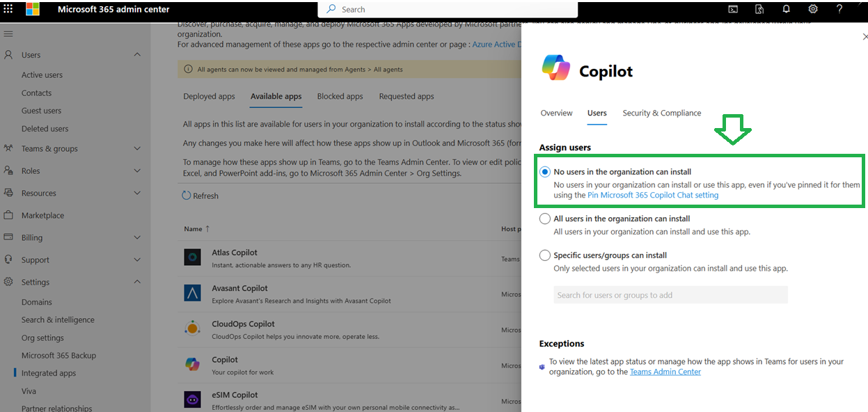
Task: Click the CloudOps Copilot app icon
Action: tap(193, 328)
